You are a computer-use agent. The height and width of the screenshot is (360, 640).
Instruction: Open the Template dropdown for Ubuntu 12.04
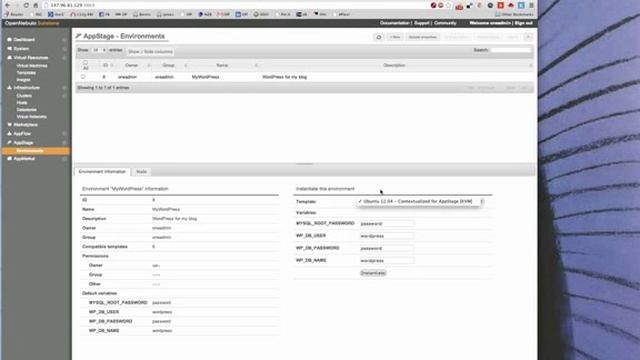coord(420,201)
